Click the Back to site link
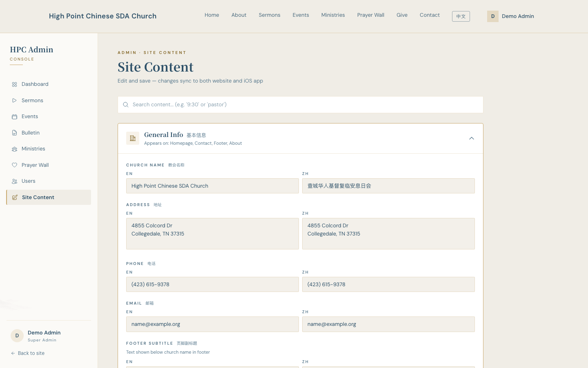The width and height of the screenshot is (588, 368). click(x=28, y=353)
